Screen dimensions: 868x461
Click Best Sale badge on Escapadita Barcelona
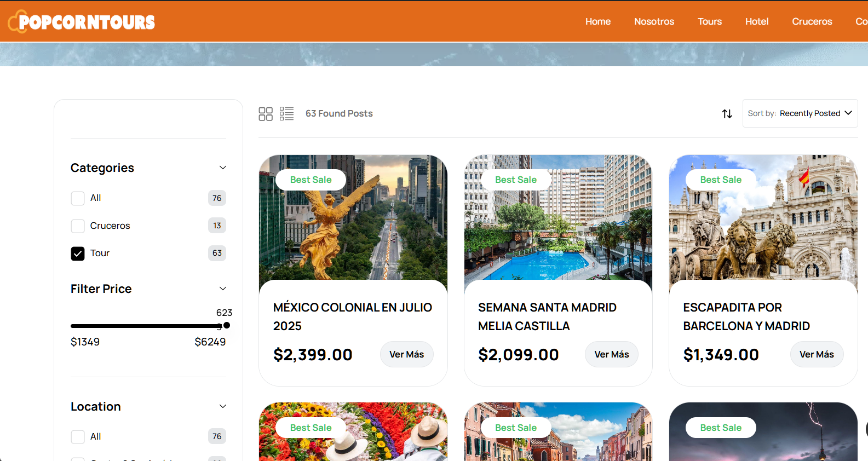(721, 180)
